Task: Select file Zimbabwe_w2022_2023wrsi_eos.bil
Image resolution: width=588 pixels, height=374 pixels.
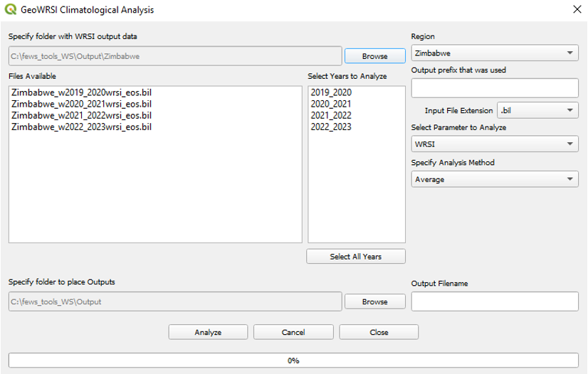Action: pos(81,127)
